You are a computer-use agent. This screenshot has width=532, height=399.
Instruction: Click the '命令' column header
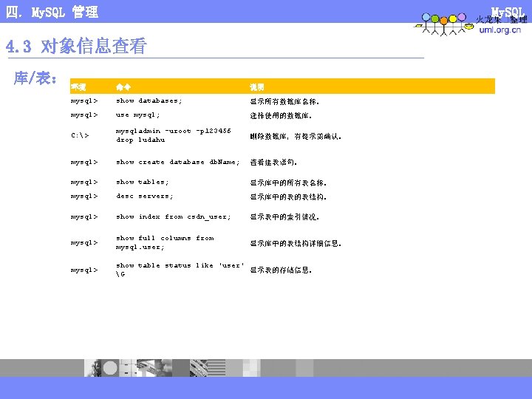(x=123, y=87)
